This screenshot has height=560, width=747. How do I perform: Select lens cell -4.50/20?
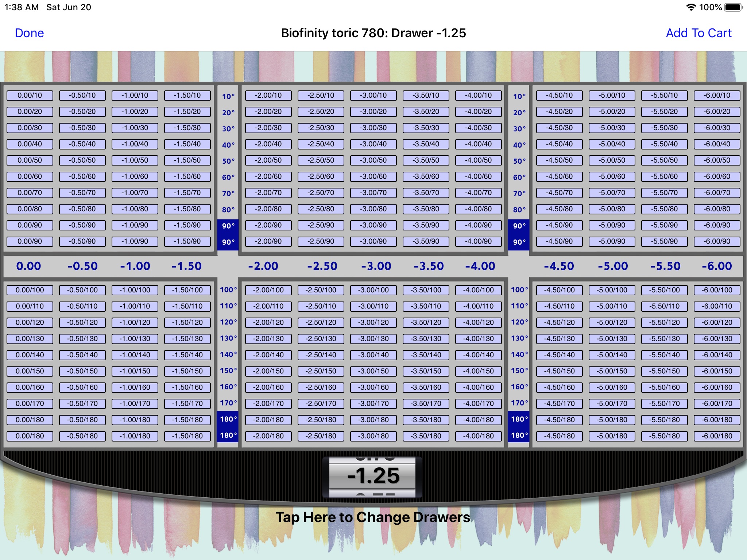[x=560, y=112]
